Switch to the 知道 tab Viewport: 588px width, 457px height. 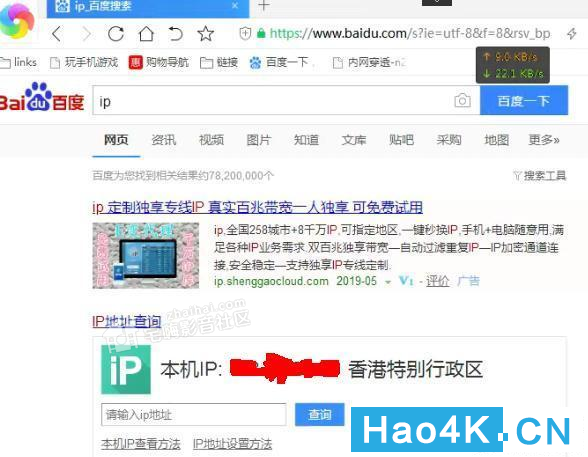tap(306, 140)
